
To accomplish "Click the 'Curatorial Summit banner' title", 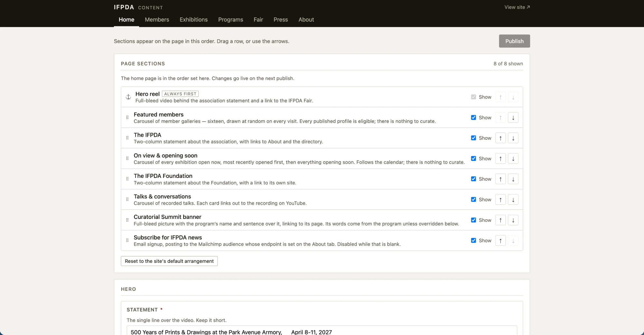I will point(167,217).
